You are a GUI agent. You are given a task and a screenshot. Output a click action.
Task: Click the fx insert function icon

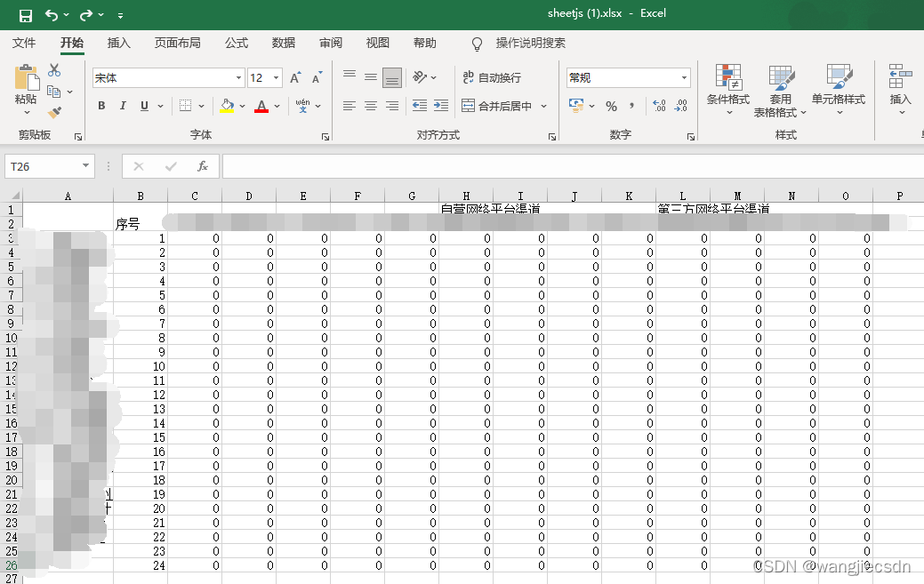(203, 166)
